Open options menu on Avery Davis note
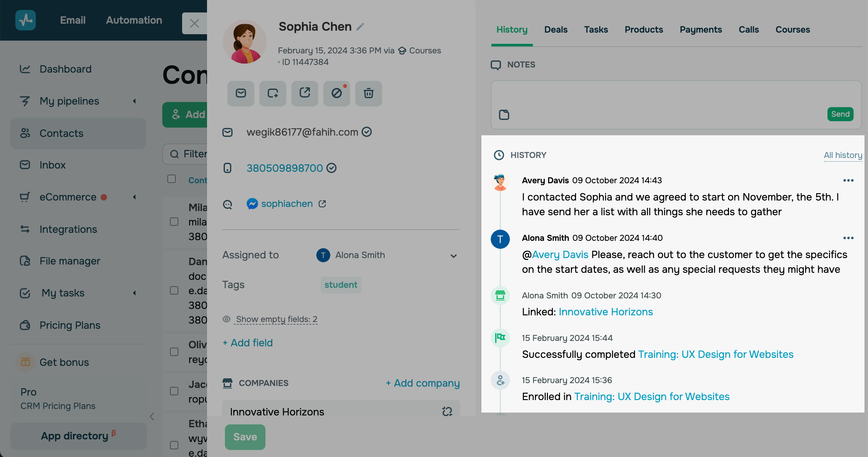This screenshot has width=868, height=457. pyautogui.click(x=848, y=180)
